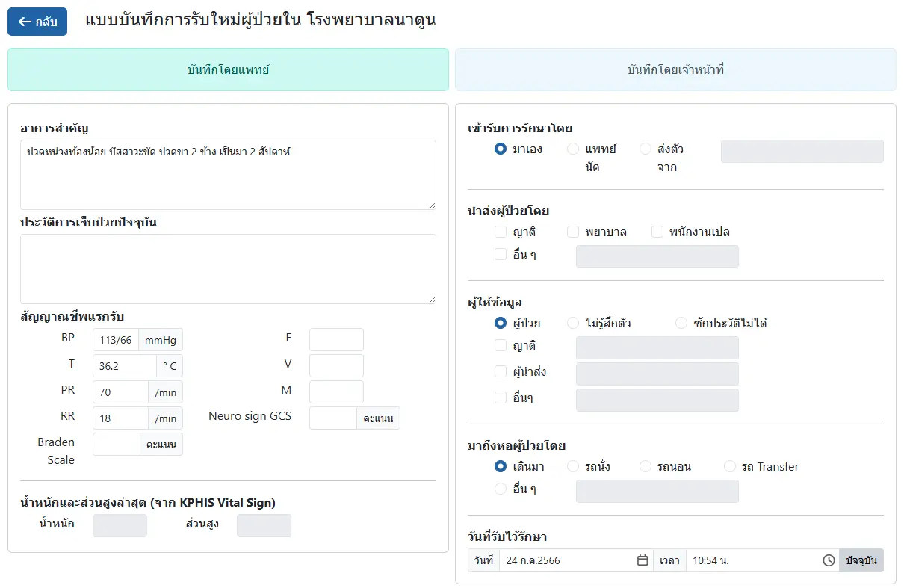904x588 pixels.
Task: Open the calendar icon in admission date field
Action: (642, 560)
